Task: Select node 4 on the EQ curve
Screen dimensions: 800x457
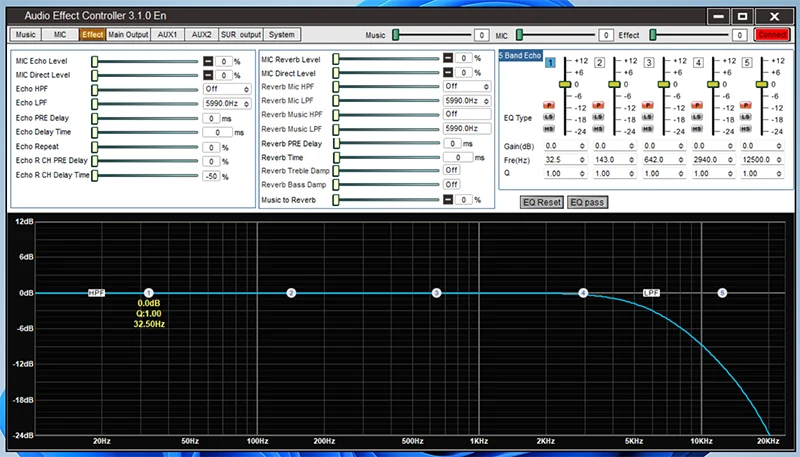Action: tap(583, 293)
